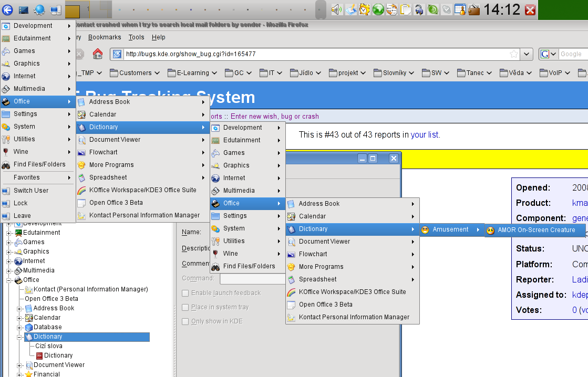
Task: Bookmark page with the star icon
Action: coord(514,54)
